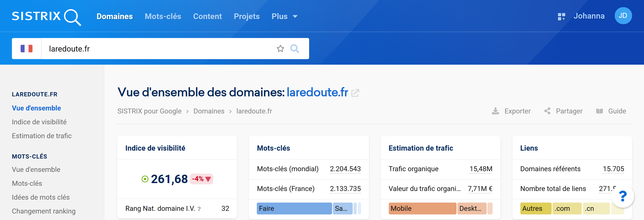This screenshot has width=644, height=220.
Task: Open the Mots-clés top menu
Action: click(163, 17)
